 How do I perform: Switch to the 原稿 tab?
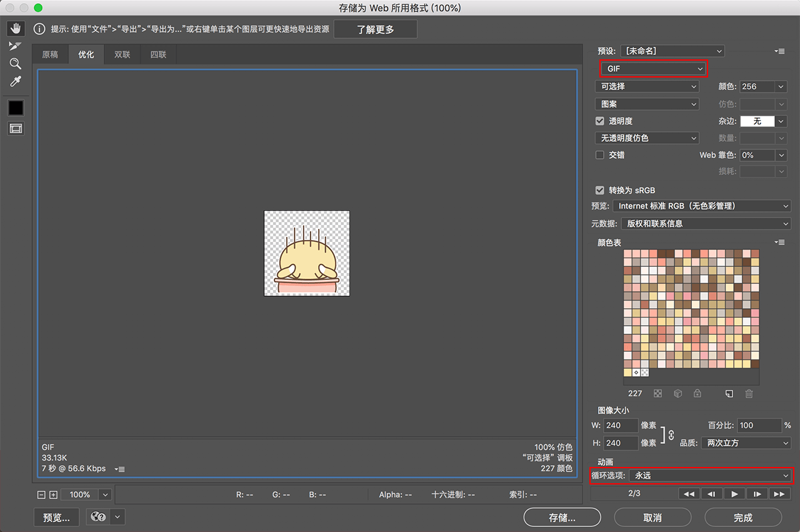point(50,55)
